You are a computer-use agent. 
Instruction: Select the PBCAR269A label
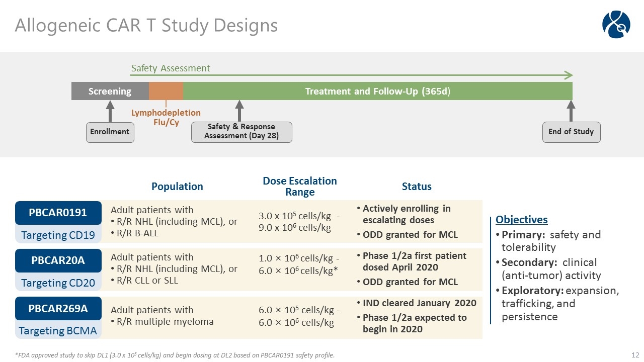click(58, 308)
